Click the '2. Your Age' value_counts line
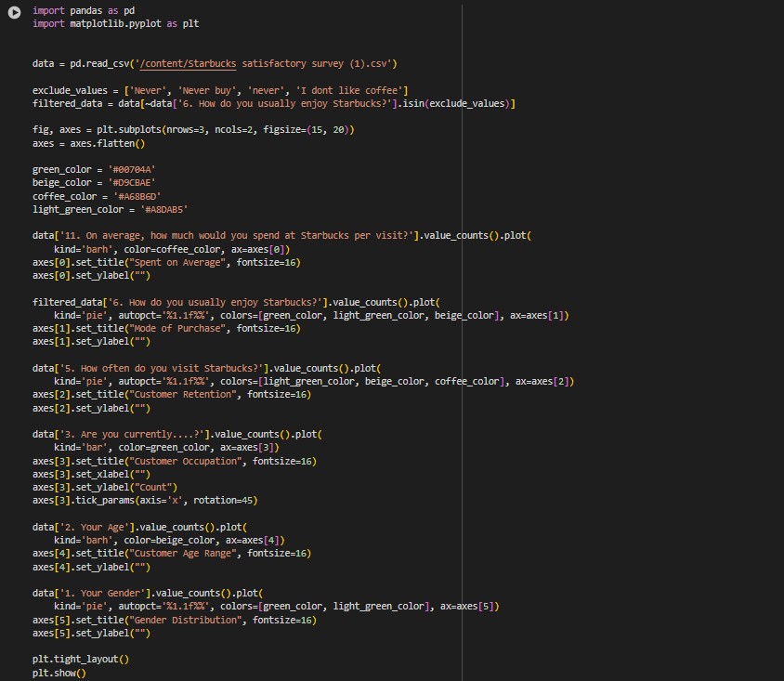The height and width of the screenshot is (681, 784). pyautogui.click(x=139, y=527)
